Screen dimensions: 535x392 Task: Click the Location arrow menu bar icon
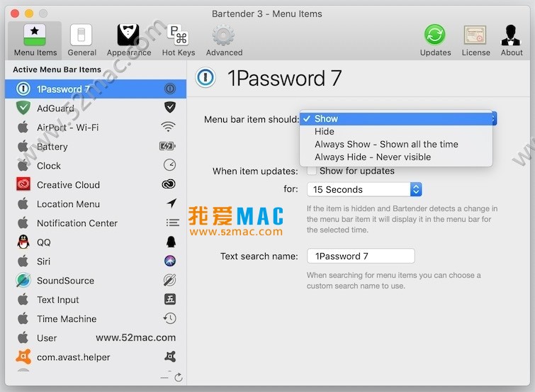pos(171,203)
